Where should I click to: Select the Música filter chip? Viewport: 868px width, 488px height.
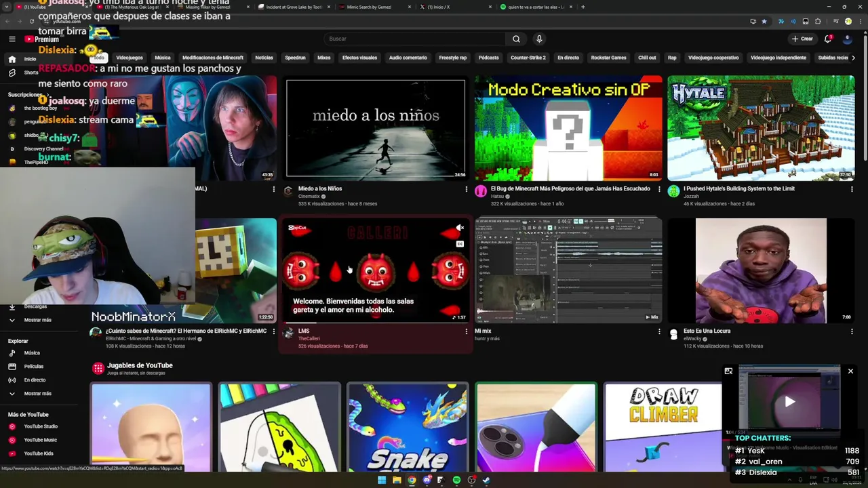pyautogui.click(x=163, y=58)
